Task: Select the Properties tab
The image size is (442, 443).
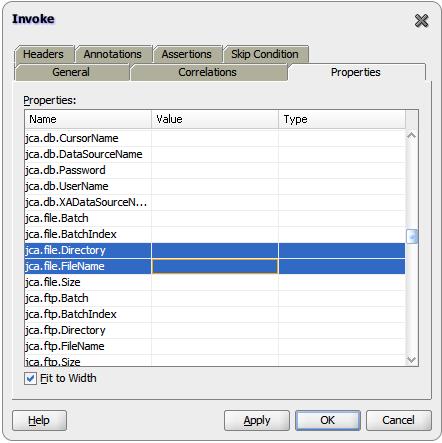Action: [356, 72]
